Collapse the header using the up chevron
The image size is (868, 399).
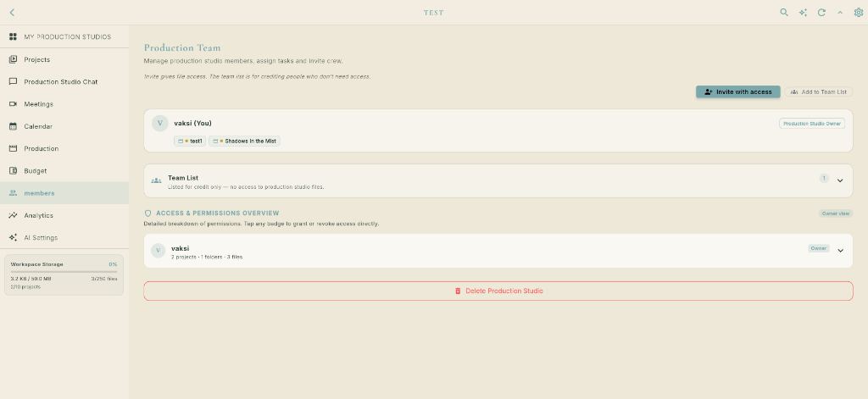click(x=840, y=12)
